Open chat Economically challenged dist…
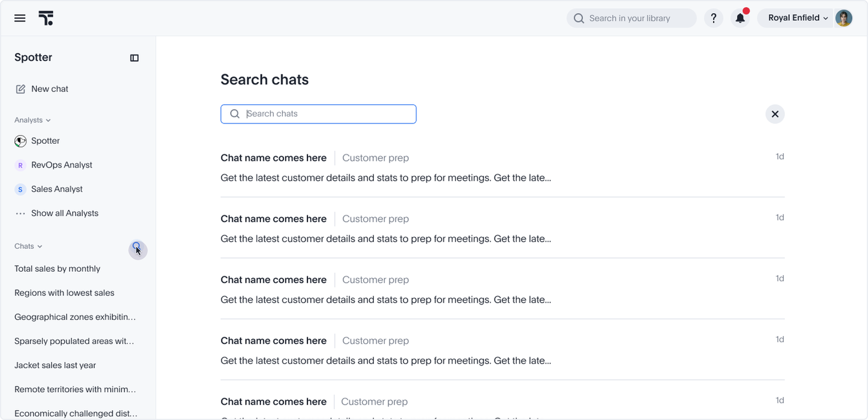The image size is (868, 420). (76, 413)
